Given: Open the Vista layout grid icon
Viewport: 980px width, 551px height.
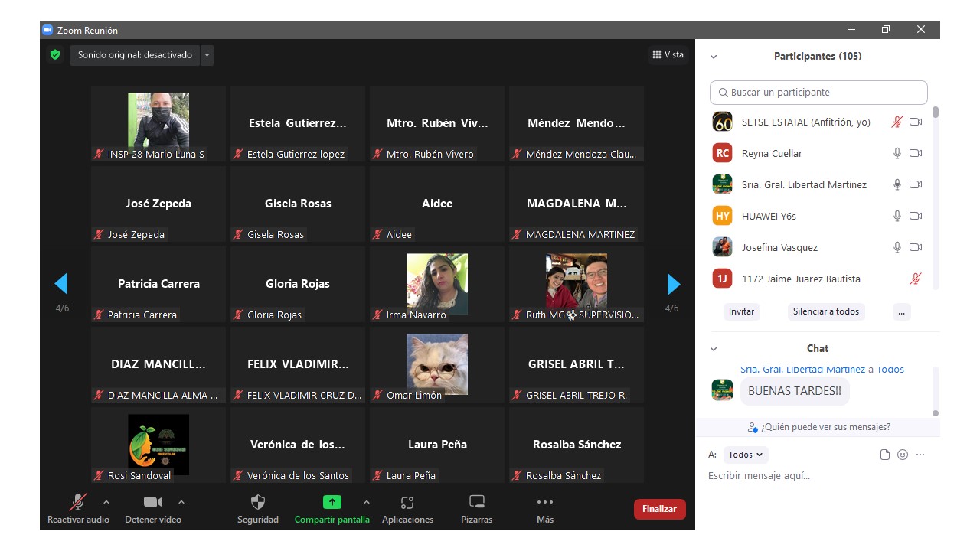Looking at the screenshot, I should (657, 54).
